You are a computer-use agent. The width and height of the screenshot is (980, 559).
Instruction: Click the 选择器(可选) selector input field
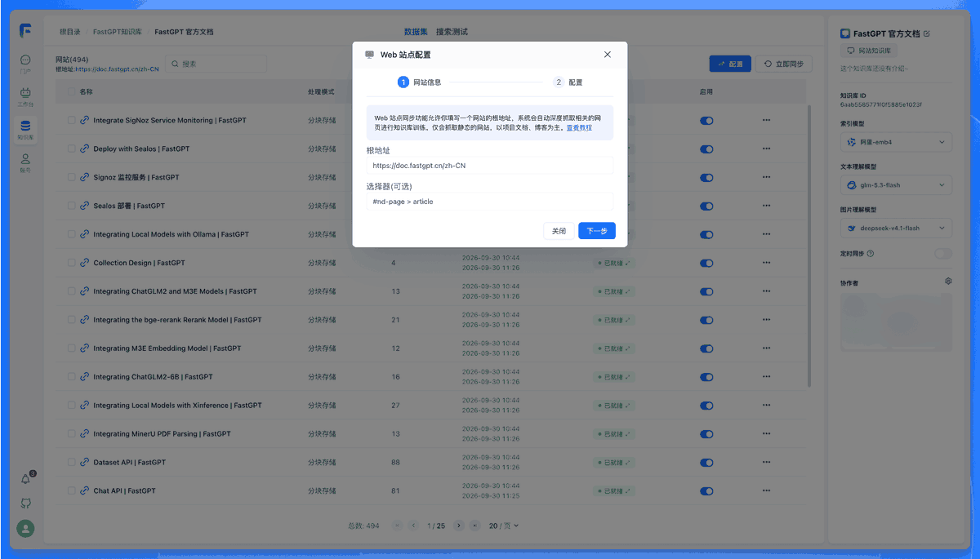click(490, 202)
